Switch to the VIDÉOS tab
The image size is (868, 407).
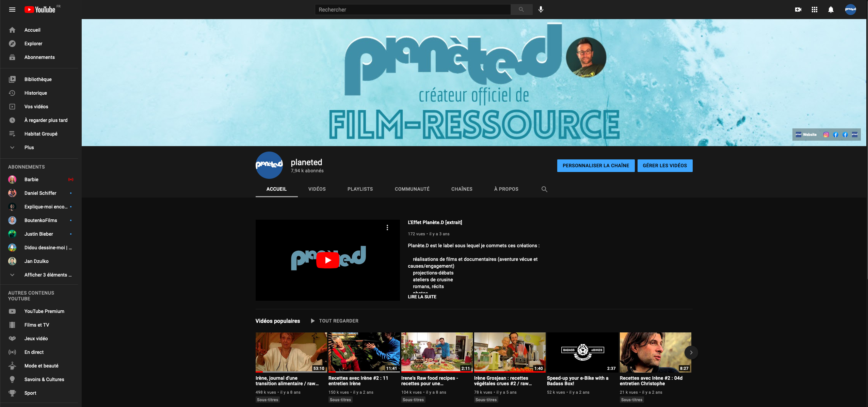pyautogui.click(x=317, y=189)
